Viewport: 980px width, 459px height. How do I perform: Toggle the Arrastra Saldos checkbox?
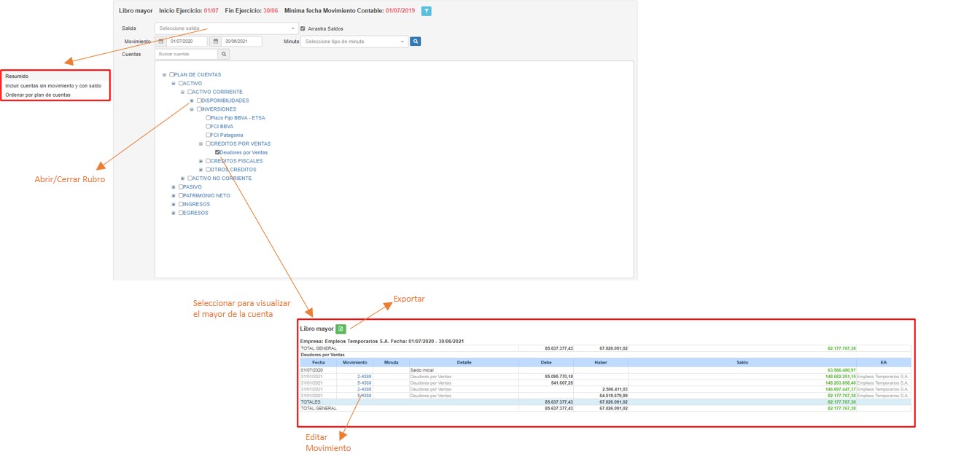pos(303,28)
